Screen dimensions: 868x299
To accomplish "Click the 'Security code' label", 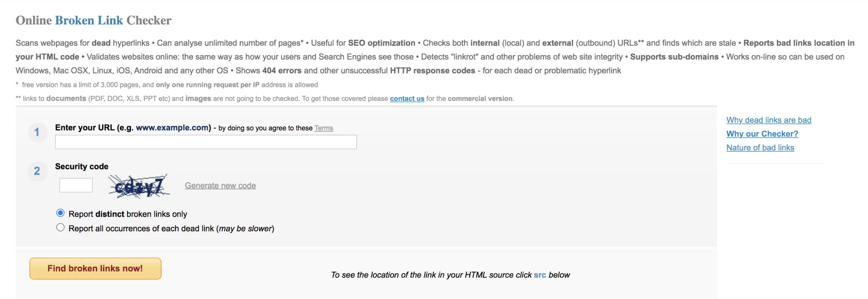I will [x=81, y=166].
